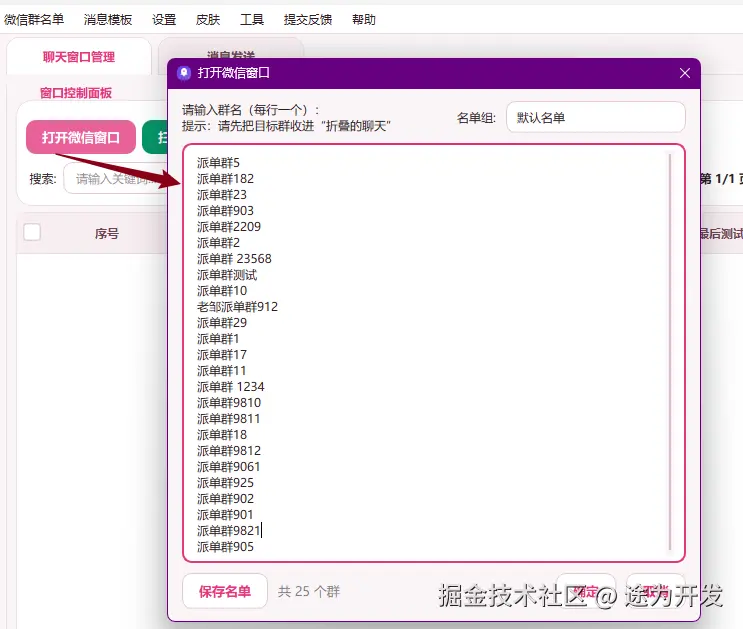Click the line 派单群9811

(228, 419)
